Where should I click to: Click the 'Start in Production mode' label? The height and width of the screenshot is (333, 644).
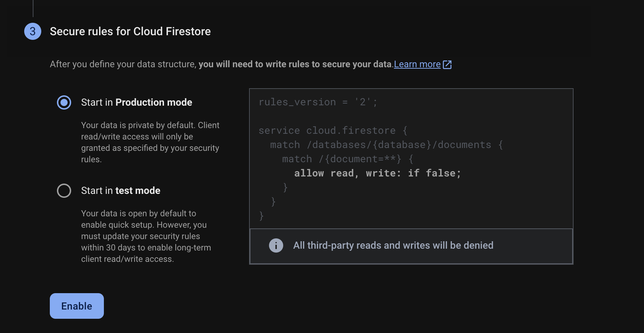(x=137, y=102)
